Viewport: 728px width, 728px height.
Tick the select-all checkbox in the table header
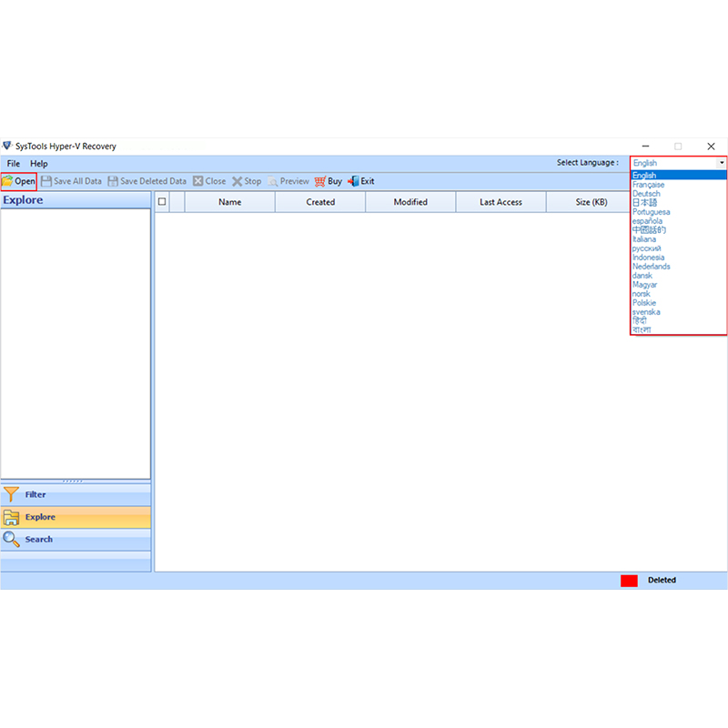pyautogui.click(x=162, y=201)
